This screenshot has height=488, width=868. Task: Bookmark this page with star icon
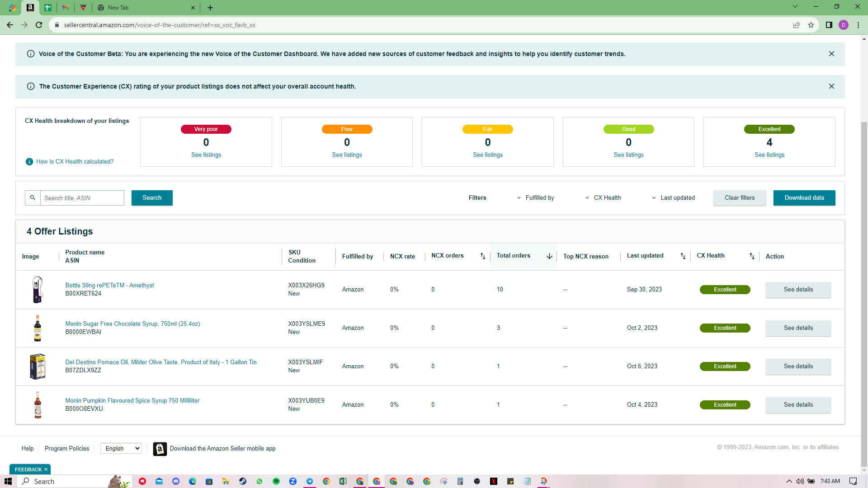(x=811, y=25)
